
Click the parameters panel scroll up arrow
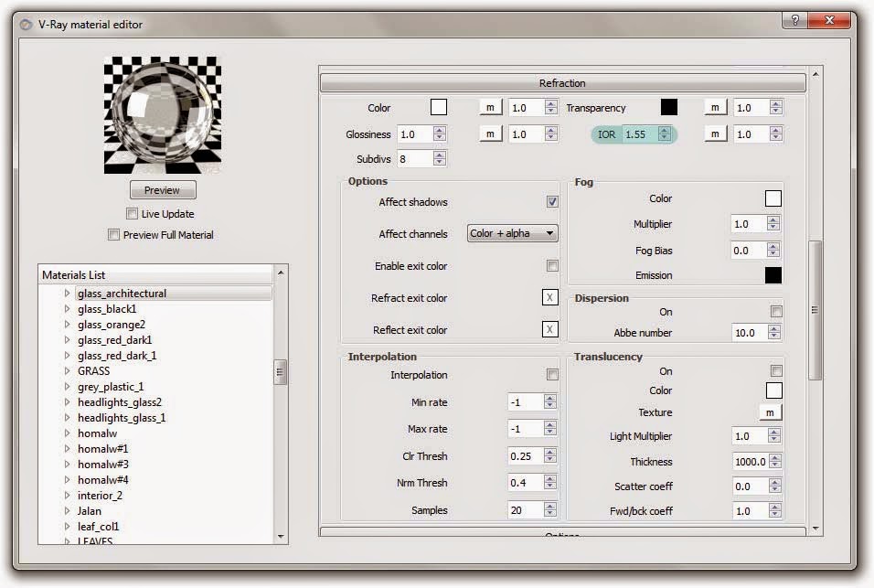[x=815, y=73]
